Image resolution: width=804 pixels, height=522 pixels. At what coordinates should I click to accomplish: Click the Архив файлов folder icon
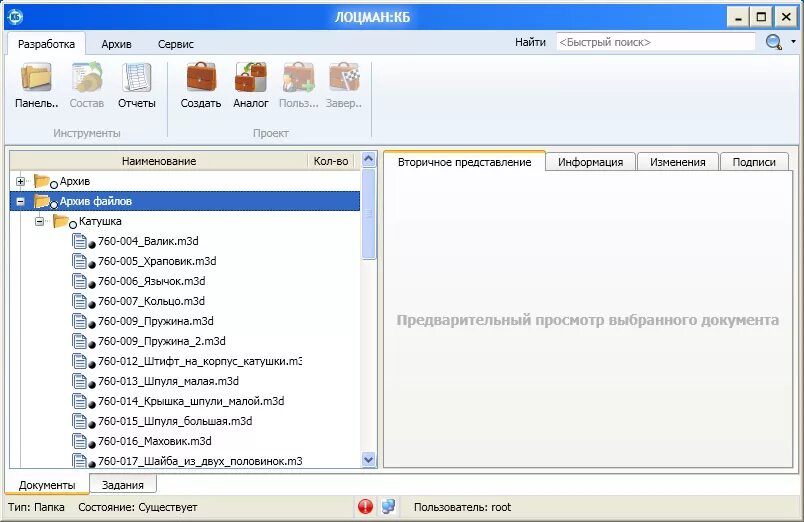(42, 201)
